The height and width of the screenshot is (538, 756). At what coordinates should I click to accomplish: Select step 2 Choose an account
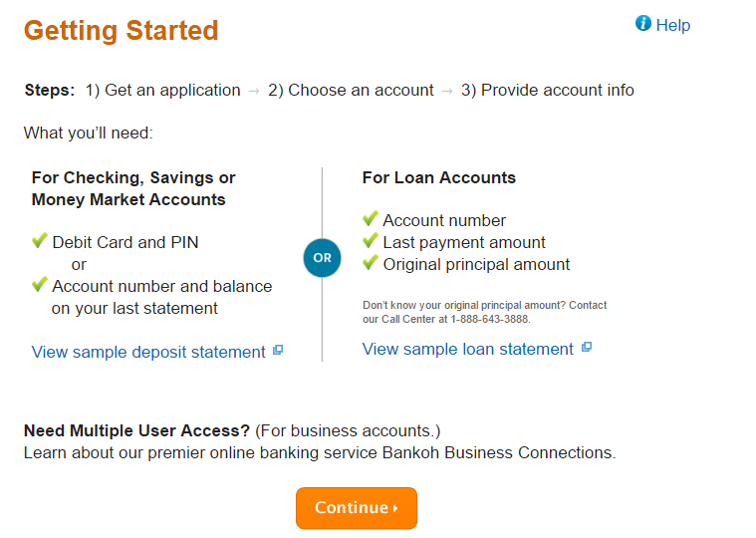click(x=351, y=90)
